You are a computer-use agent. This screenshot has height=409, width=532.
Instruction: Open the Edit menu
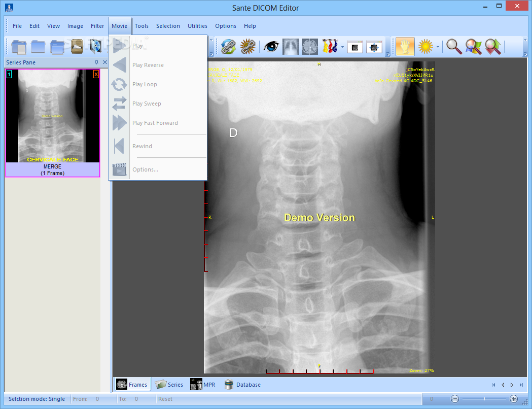[x=34, y=26]
